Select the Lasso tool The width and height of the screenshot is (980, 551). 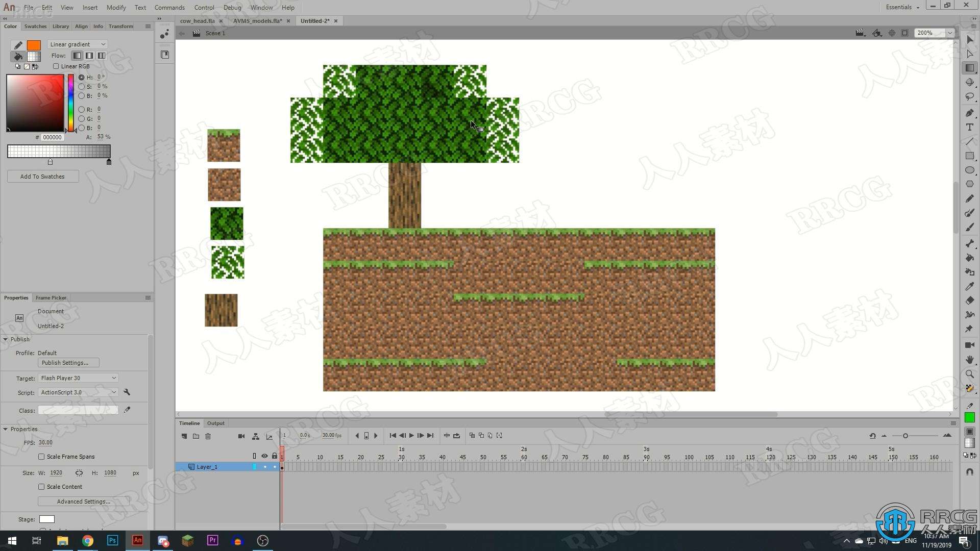pos(970,96)
